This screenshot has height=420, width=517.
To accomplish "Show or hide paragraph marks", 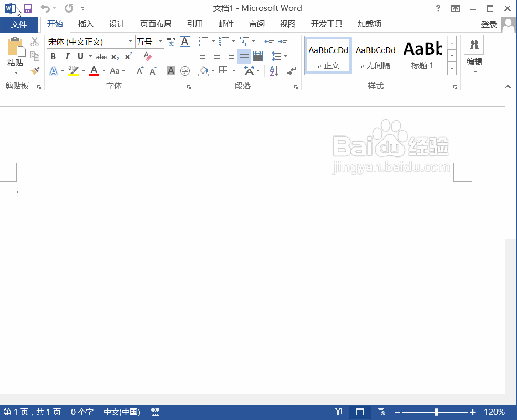I will (x=292, y=70).
